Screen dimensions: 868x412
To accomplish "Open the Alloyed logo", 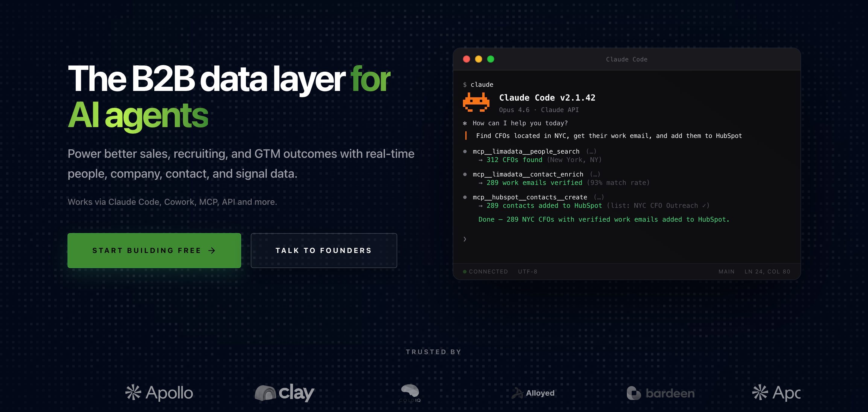I will pyautogui.click(x=533, y=393).
